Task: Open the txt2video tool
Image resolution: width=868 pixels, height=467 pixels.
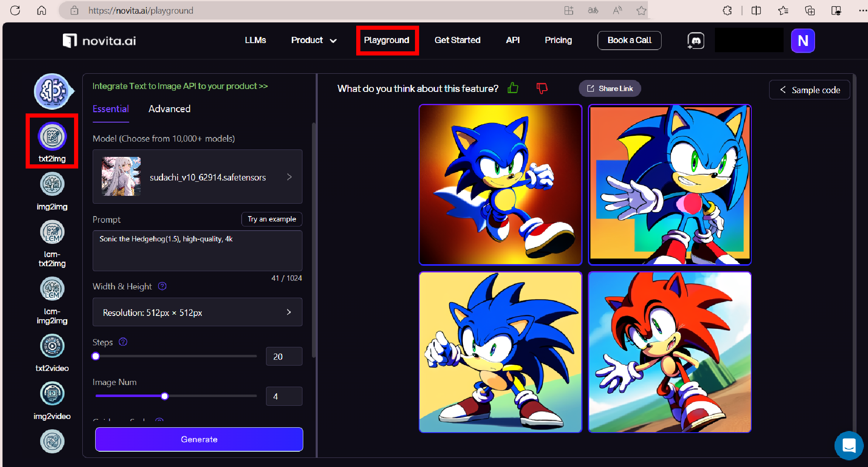Action: 52,346
